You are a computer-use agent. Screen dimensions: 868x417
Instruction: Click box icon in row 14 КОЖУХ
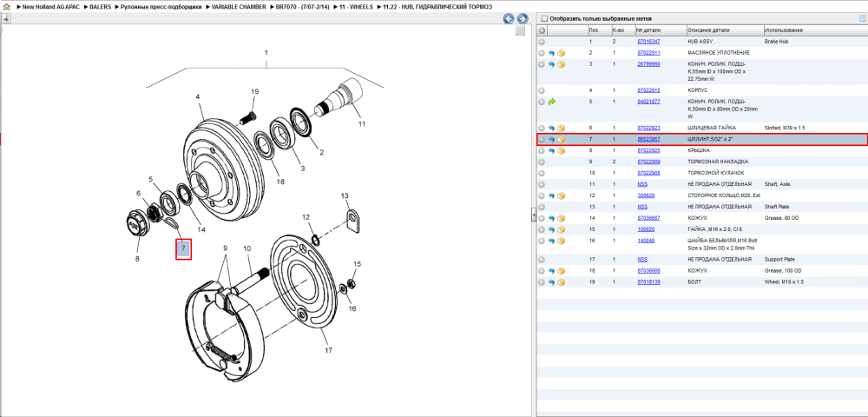tap(561, 218)
